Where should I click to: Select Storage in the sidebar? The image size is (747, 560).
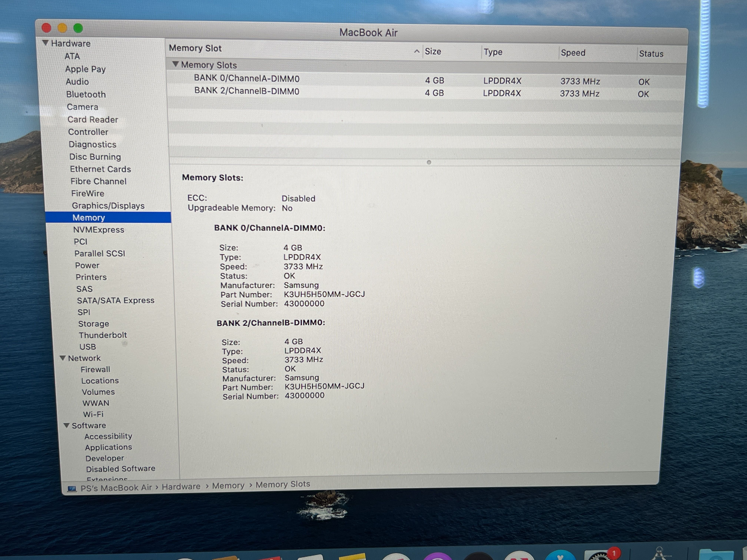tap(94, 324)
